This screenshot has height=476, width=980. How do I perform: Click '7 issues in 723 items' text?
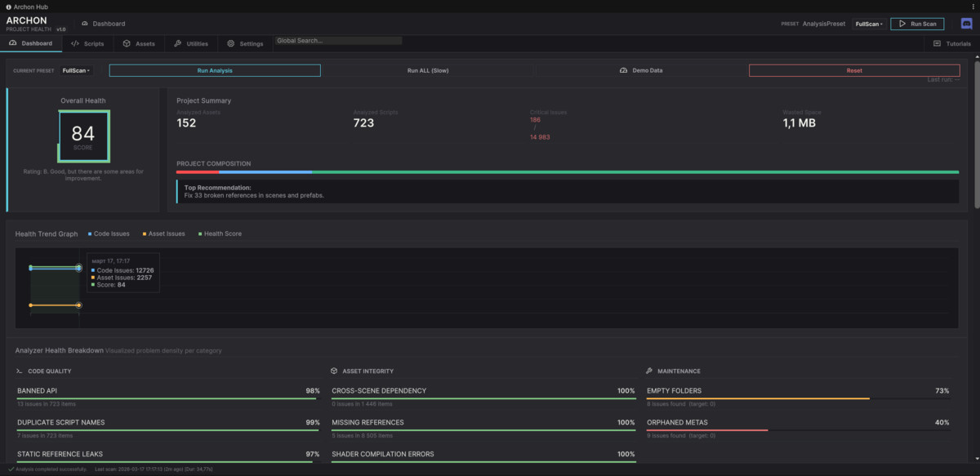pyautogui.click(x=46, y=434)
